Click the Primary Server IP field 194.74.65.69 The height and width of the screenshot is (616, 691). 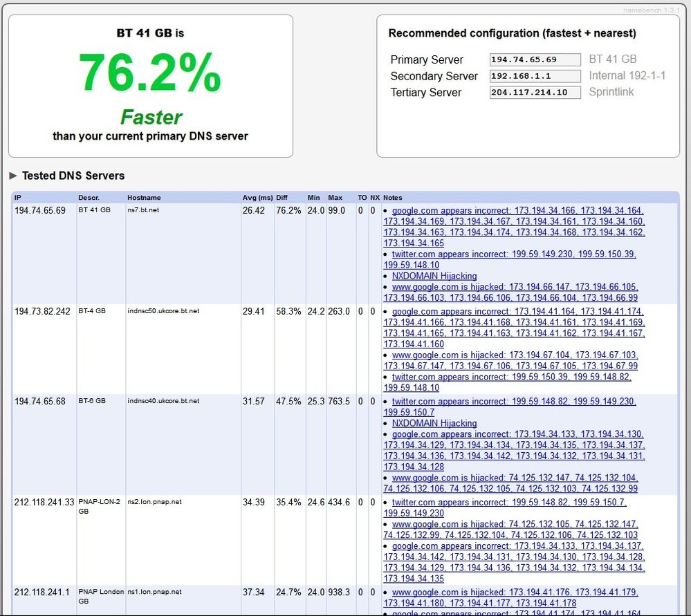[x=535, y=59]
